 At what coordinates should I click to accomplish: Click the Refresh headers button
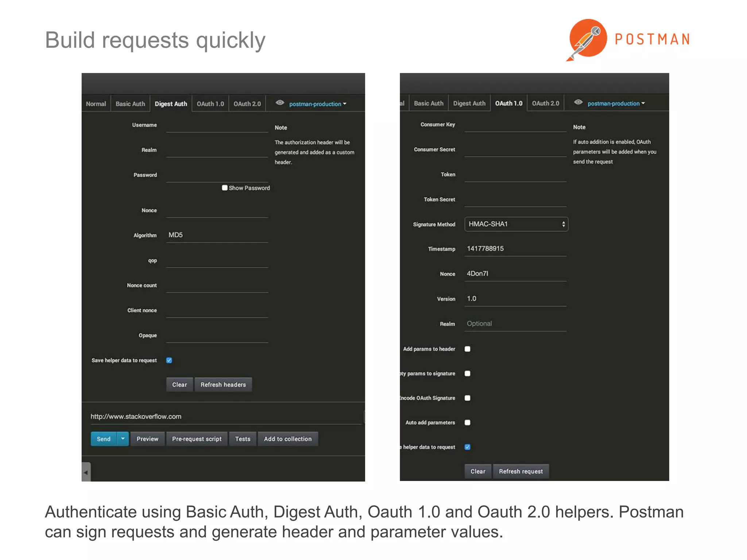point(223,385)
